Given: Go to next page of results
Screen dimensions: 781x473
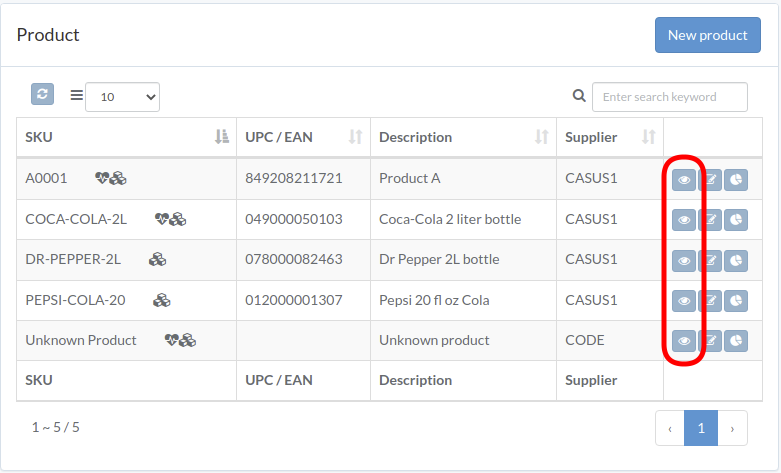Looking at the screenshot, I should point(732,428).
